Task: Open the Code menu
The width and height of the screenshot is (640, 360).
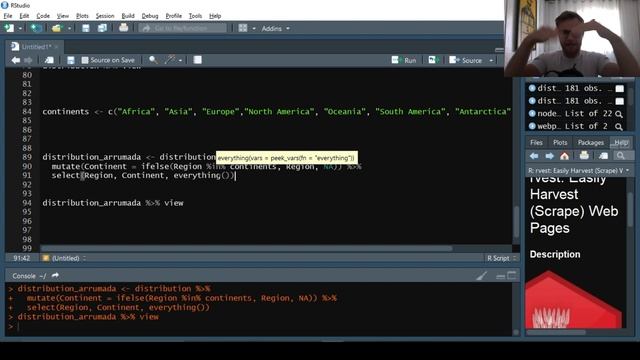Action: coord(43,16)
